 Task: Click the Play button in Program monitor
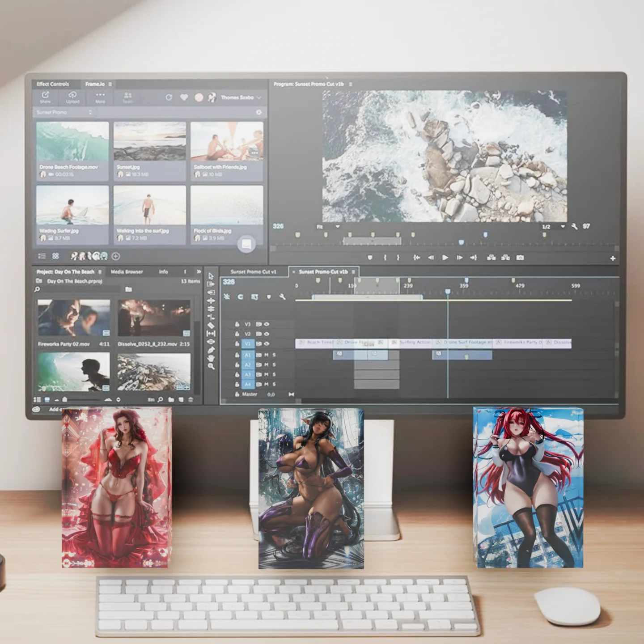(x=445, y=258)
